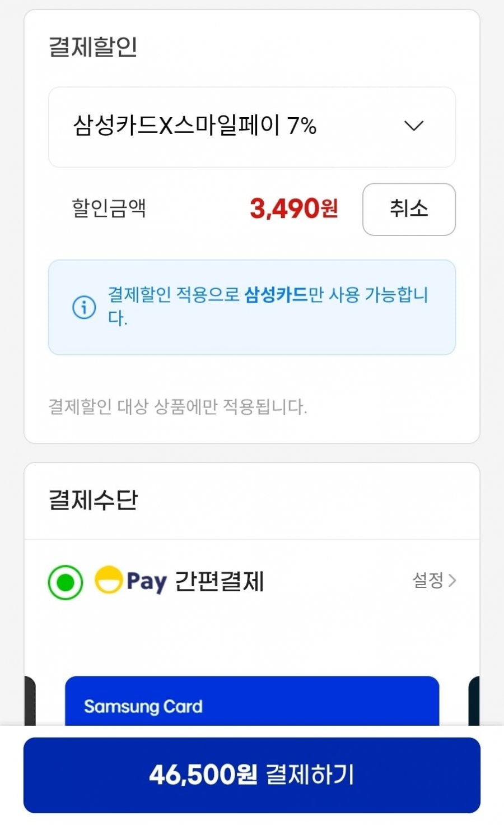Tap the bold 삼성카드 text in the notice
This screenshot has height=825, width=504.
tap(276, 295)
